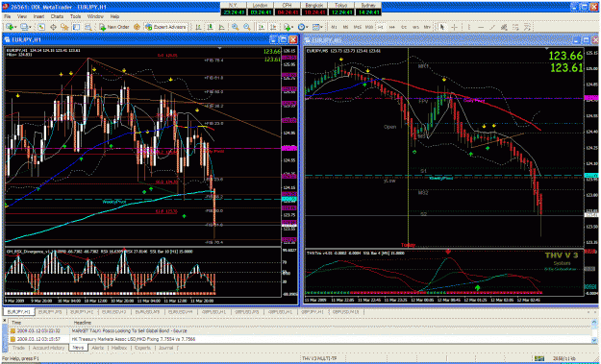This screenshot has width=601, height=364.
Task: Expand the Periods dropdown arrow
Action: click(308, 27)
